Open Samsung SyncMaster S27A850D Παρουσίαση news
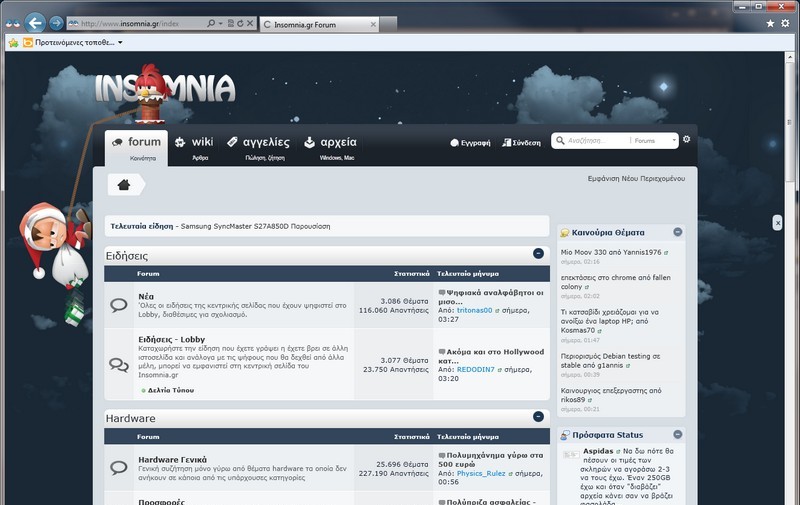Screen dimensions: 800x505 (x=255, y=226)
